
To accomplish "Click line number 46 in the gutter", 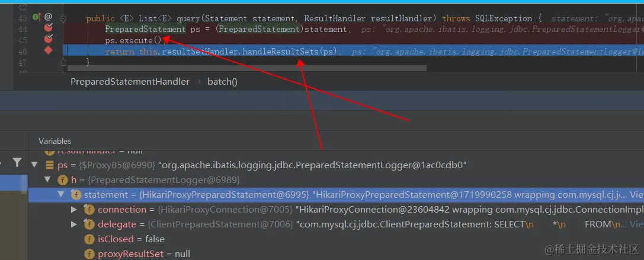I will click(x=23, y=52).
